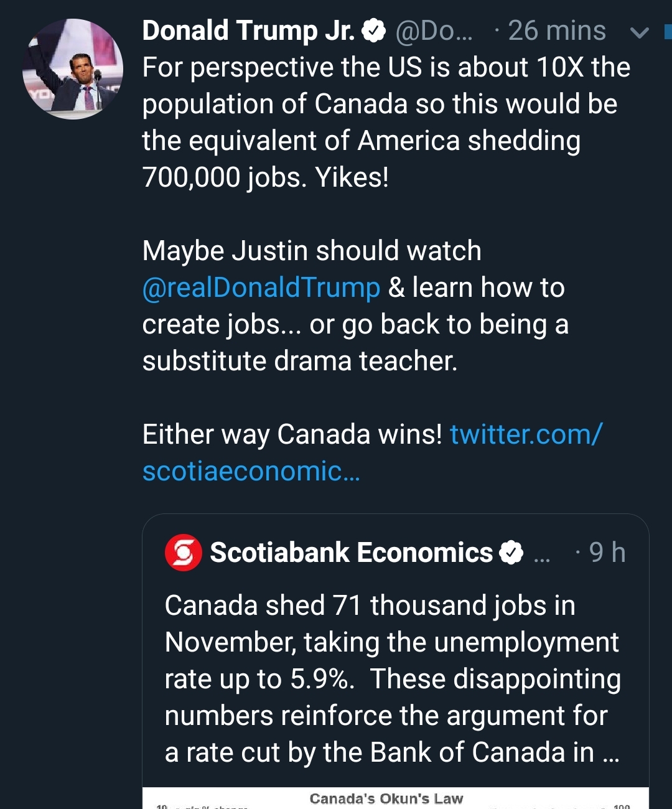Click the red Scotiabank logo icon
This screenshot has height=809, width=672.
coord(183,553)
